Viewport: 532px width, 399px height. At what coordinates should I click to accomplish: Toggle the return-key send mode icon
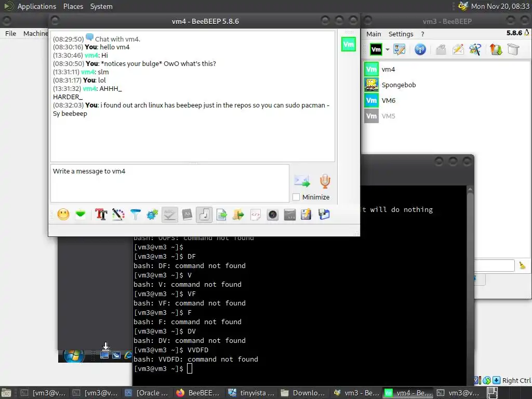204,215
